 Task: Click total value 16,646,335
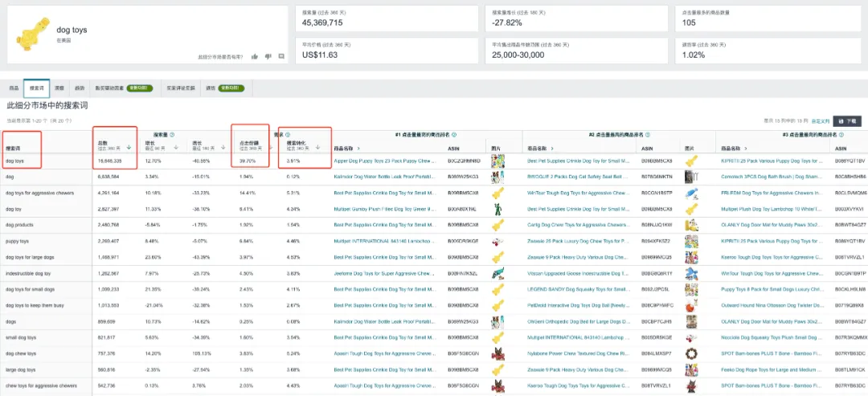pos(109,161)
